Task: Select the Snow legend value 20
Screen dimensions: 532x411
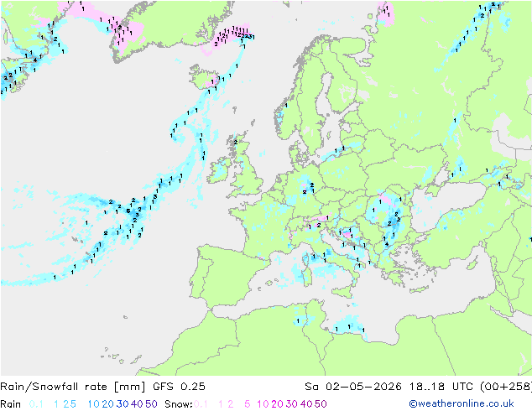Action: point(277,404)
